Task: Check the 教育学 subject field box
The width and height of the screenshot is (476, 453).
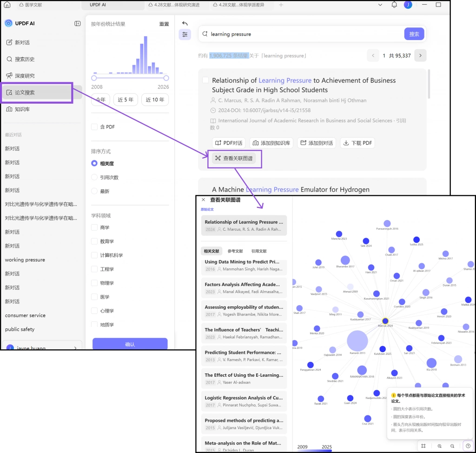Action: pyautogui.click(x=94, y=241)
